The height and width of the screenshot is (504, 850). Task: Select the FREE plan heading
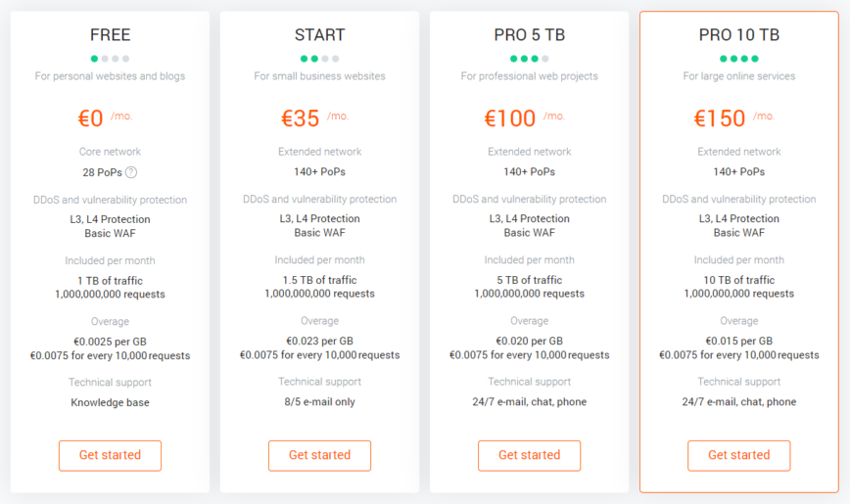(x=110, y=35)
